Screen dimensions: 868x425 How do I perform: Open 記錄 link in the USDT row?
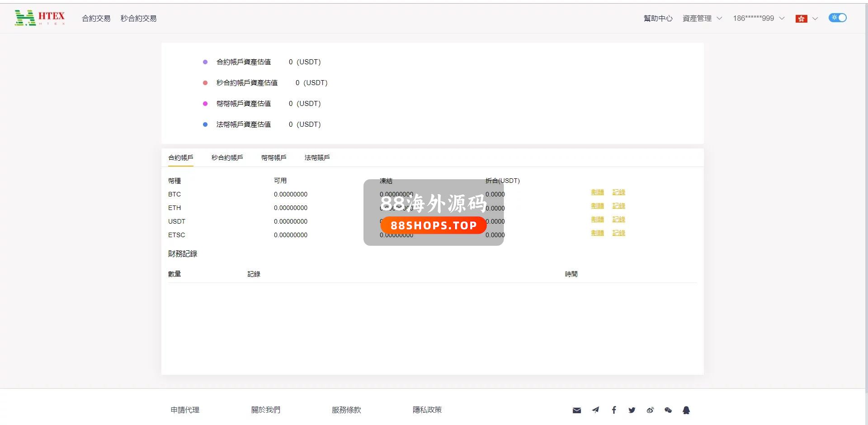coord(618,220)
